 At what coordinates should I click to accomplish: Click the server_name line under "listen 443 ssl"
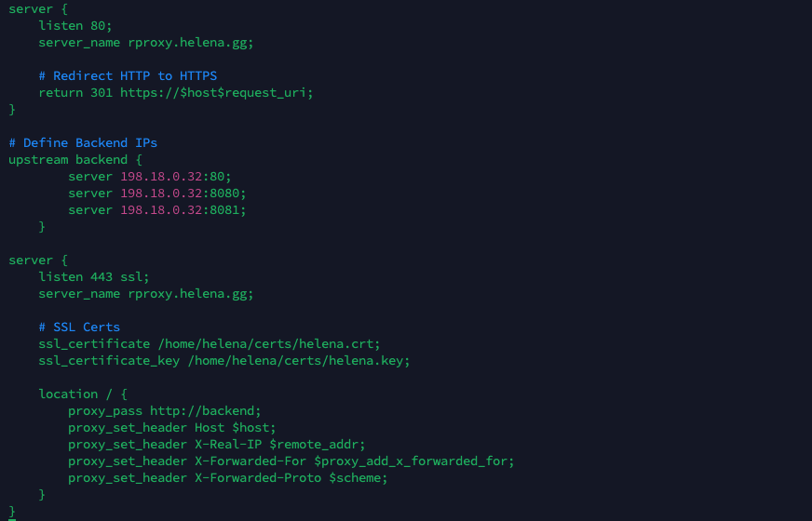[x=146, y=293]
